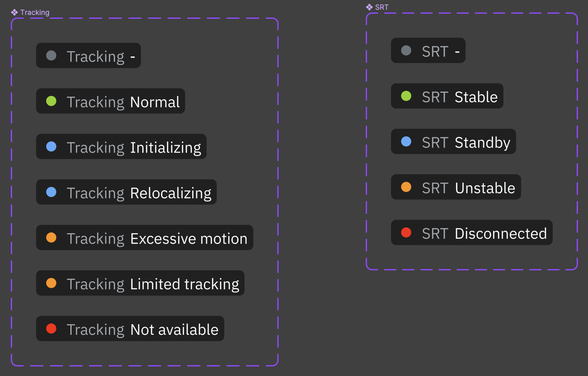The width and height of the screenshot is (588, 376).
Task: Select the Tracking Normal status badge
Action: pyautogui.click(x=110, y=101)
